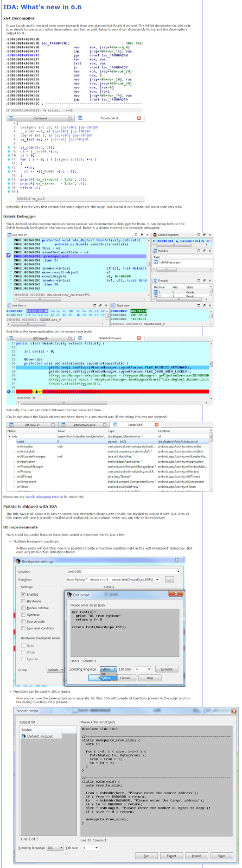Open Tab size dropdown in Edit script

[x=143, y=669]
